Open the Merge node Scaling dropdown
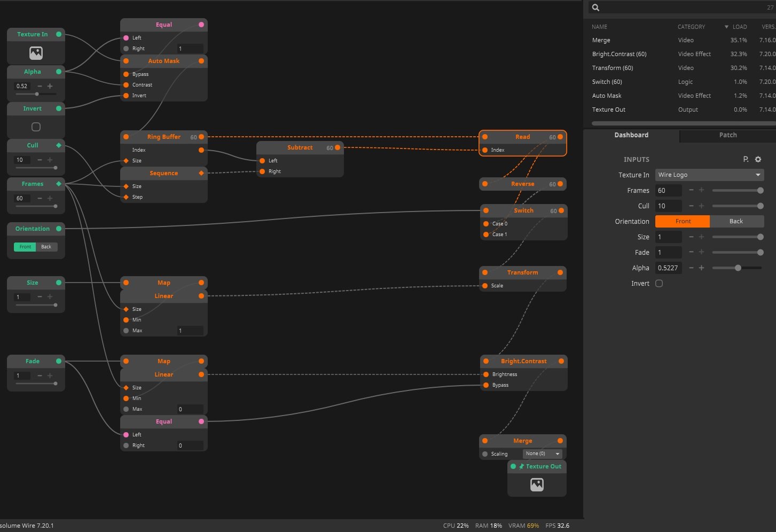This screenshot has width=776, height=532. click(x=542, y=453)
